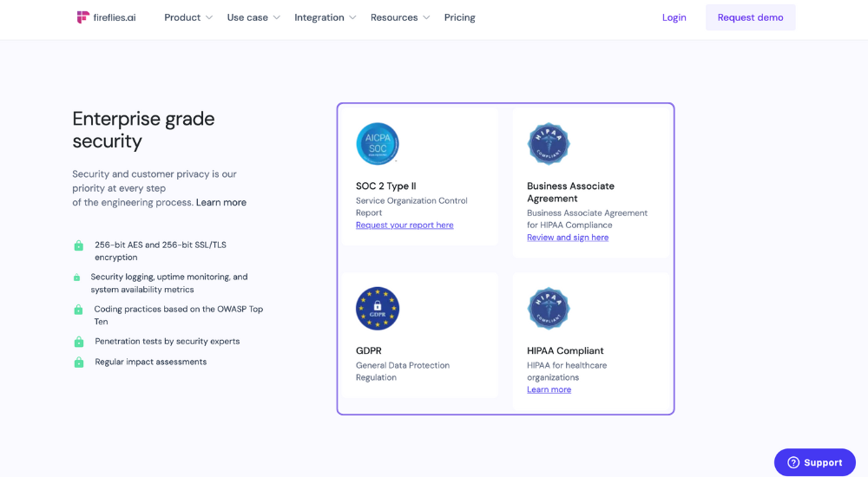This screenshot has width=868, height=477.
Task: Click the HIPAA badge above HIPAA Compliant
Action: click(549, 308)
